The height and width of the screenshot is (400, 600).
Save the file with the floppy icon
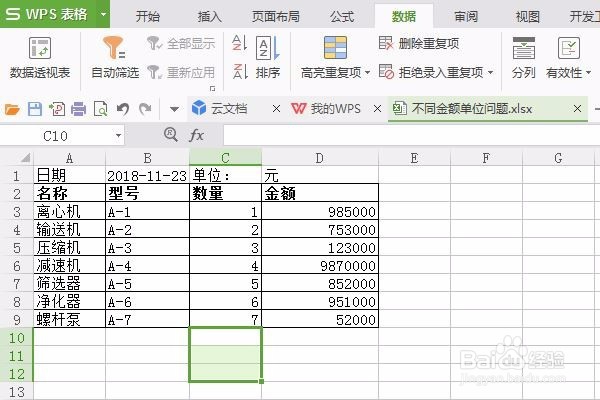point(35,109)
